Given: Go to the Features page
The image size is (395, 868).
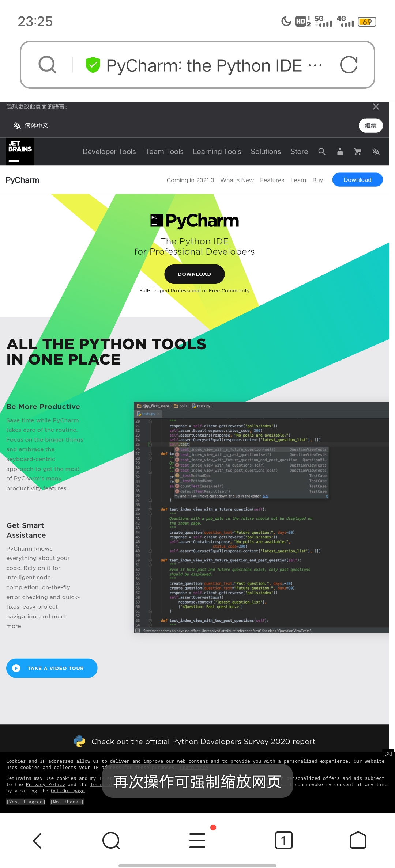Looking at the screenshot, I should [x=272, y=180].
